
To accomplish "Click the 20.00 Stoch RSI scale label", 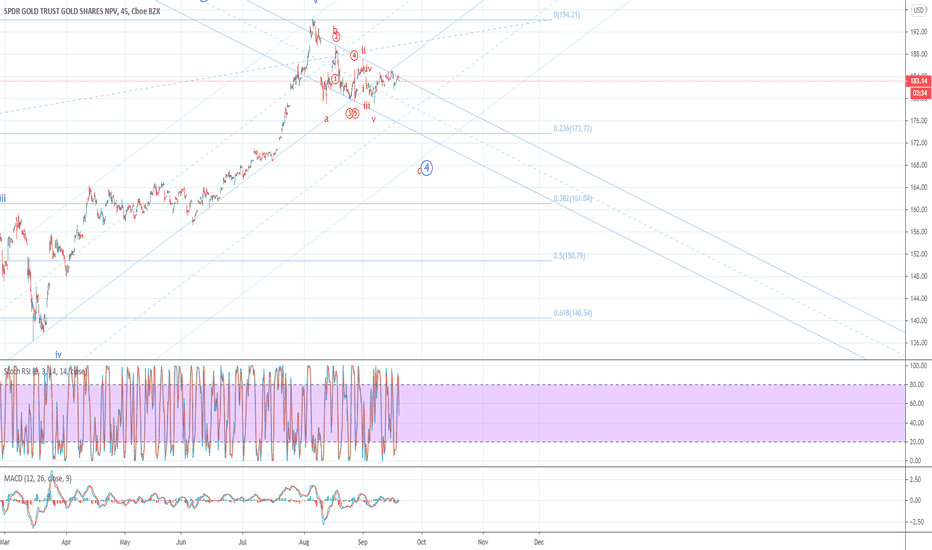I will point(917,442).
